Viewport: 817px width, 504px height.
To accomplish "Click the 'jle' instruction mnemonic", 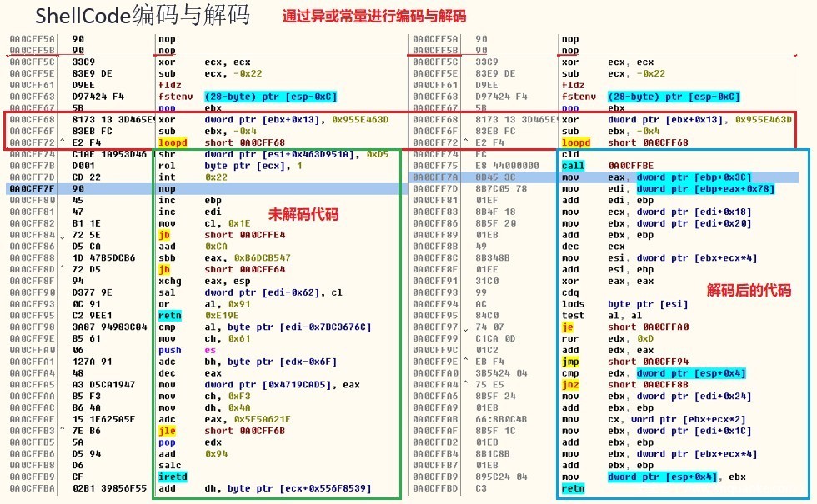I will [167, 431].
